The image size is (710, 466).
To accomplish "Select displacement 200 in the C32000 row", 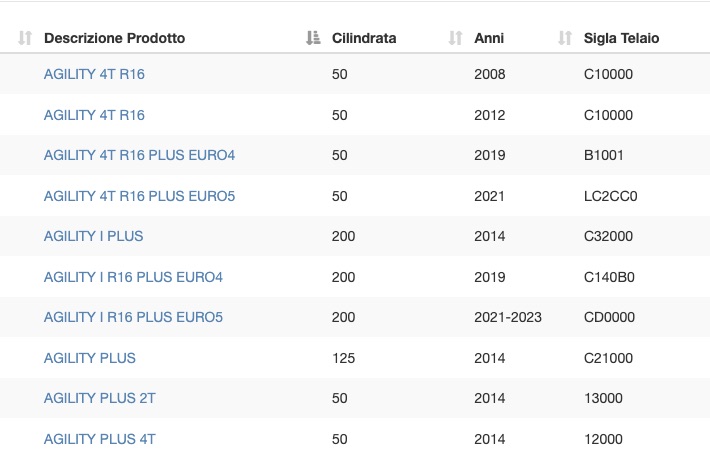I will (x=343, y=236).
